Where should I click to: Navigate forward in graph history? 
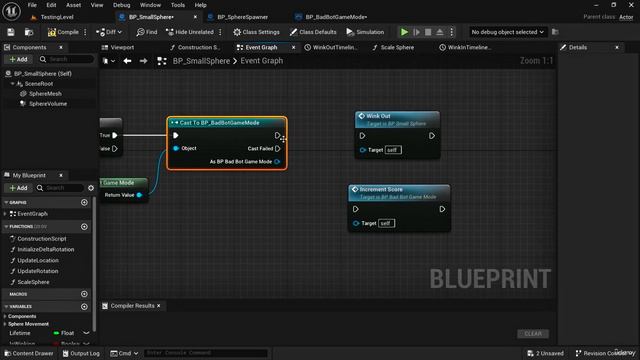(143, 61)
